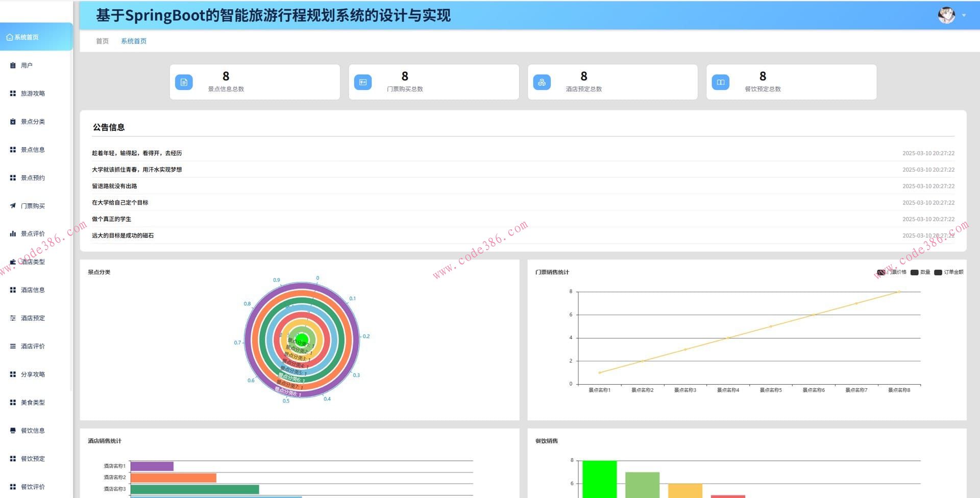Select 餐饮预定 in the sidebar
Screen dimensions: 980x498
click(33, 459)
